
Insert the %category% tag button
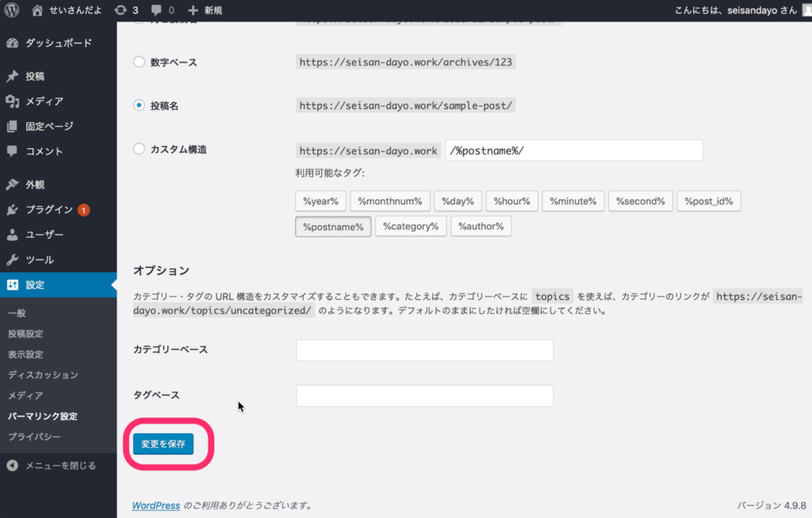[x=410, y=227]
